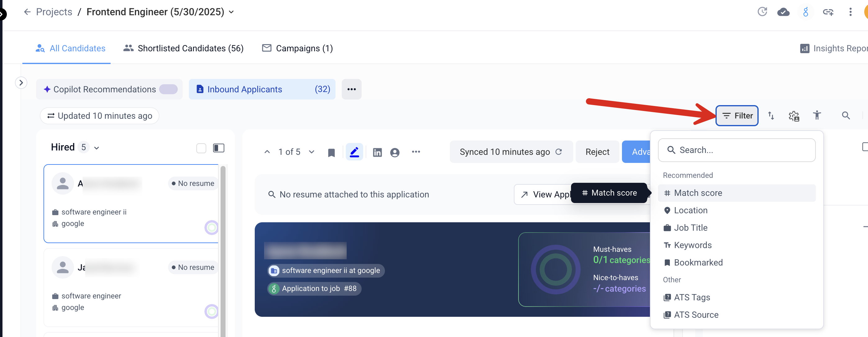Viewport: 868px width, 337px height.
Task: Switch to the All Candidates tab
Action: click(x=71, y=48)
